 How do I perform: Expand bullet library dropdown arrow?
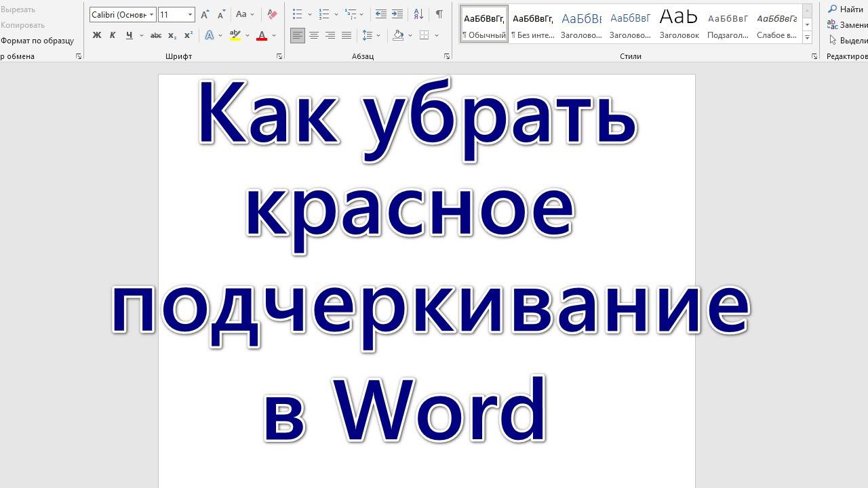coord(310,14)
